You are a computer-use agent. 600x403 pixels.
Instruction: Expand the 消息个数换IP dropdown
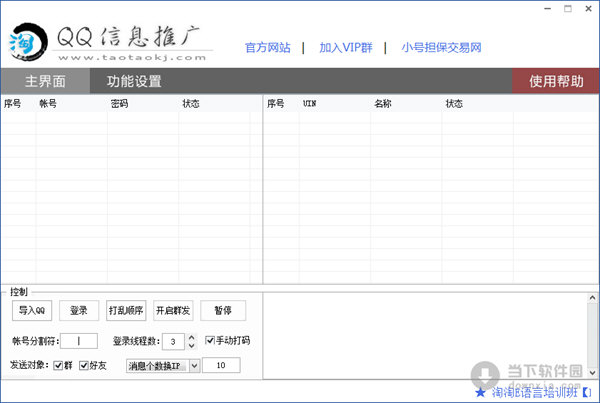194,366
